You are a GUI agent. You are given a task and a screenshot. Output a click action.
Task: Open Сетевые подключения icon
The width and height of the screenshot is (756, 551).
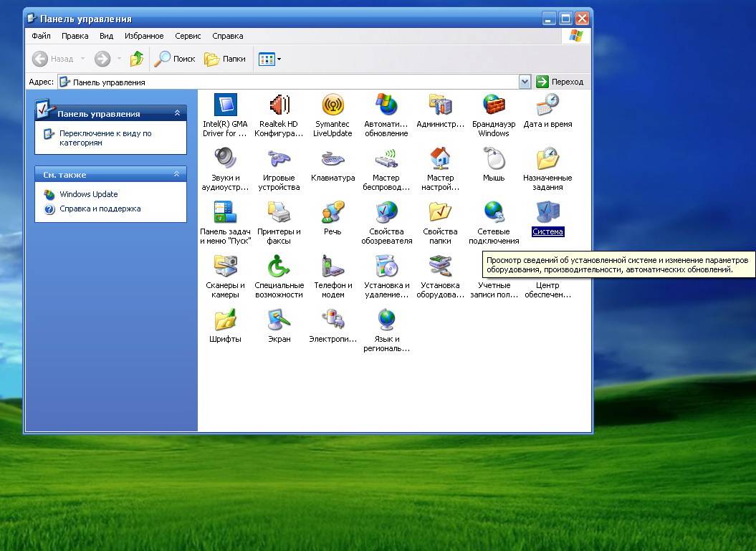point(494,212)
